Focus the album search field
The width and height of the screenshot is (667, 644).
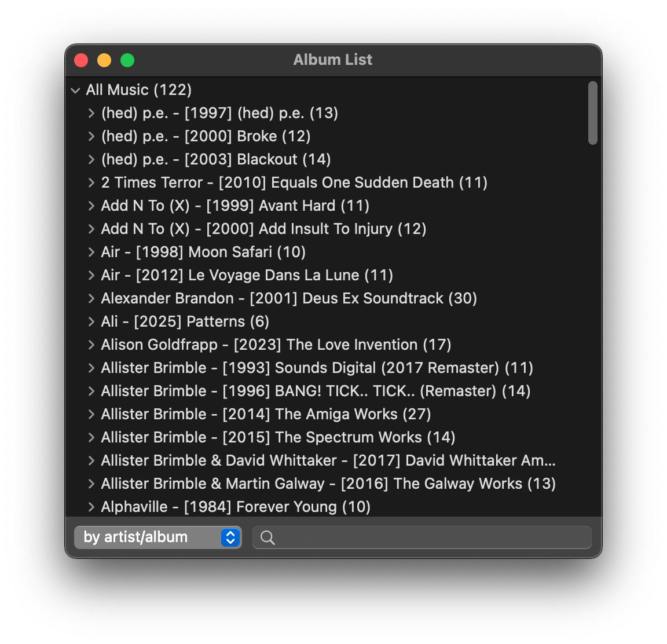click(x=422, y=537)
